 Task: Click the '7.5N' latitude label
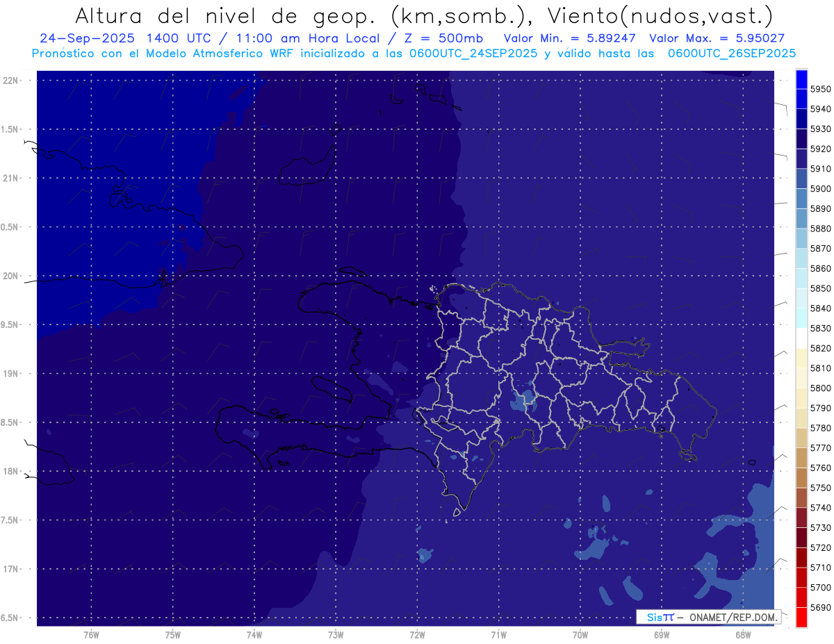coord(10,520)
